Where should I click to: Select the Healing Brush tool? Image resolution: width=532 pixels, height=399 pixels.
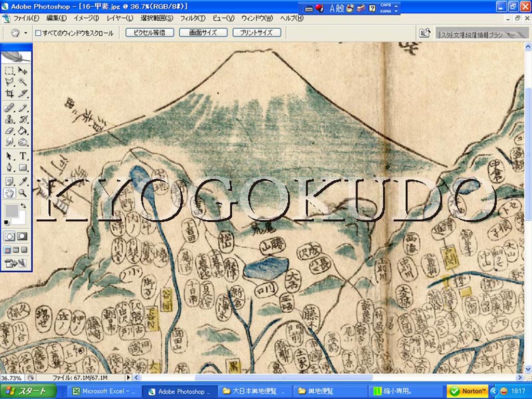tap(9, 108)
